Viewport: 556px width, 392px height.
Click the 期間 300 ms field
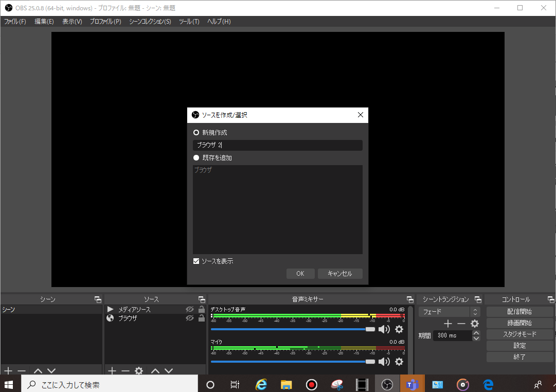(x=453, y=335)
